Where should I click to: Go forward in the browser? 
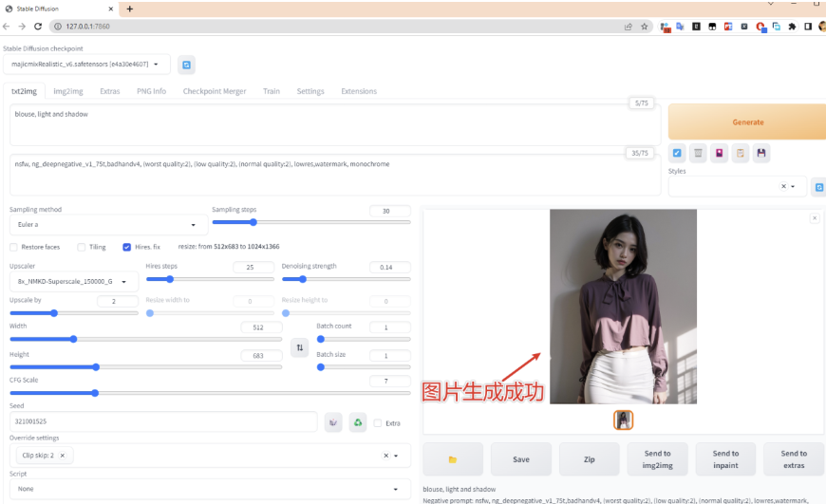[22, 27]
